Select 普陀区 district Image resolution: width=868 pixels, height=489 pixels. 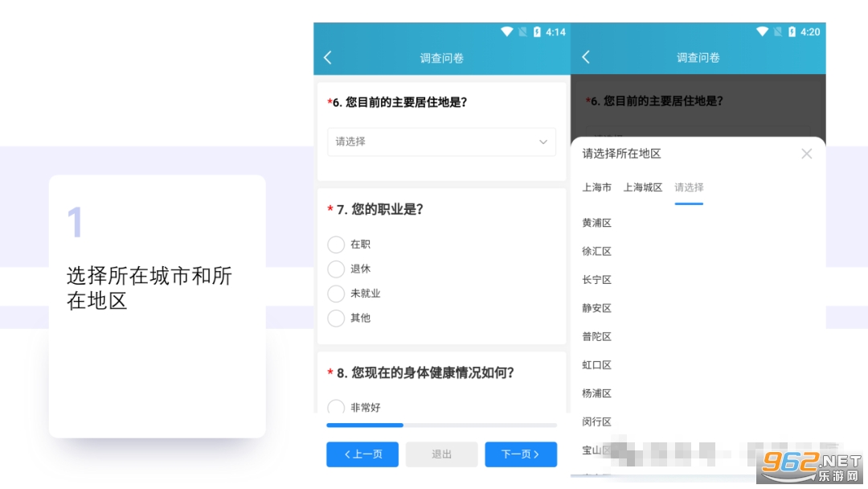tap(596, 337)
